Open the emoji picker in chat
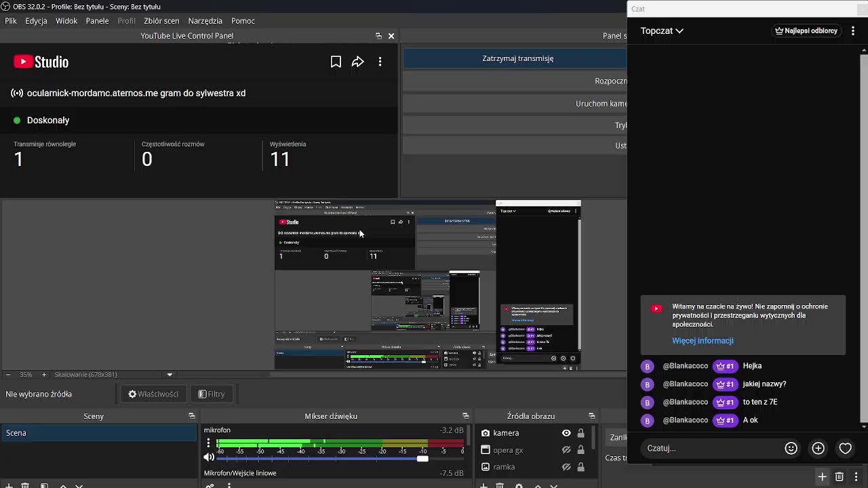The image size is (868, 488). pyautogui.click(x=791, y=448)
